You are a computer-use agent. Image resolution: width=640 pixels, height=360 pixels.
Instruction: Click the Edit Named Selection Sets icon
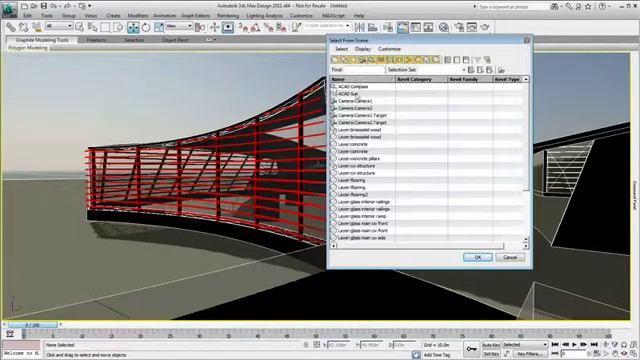(296, 27)
